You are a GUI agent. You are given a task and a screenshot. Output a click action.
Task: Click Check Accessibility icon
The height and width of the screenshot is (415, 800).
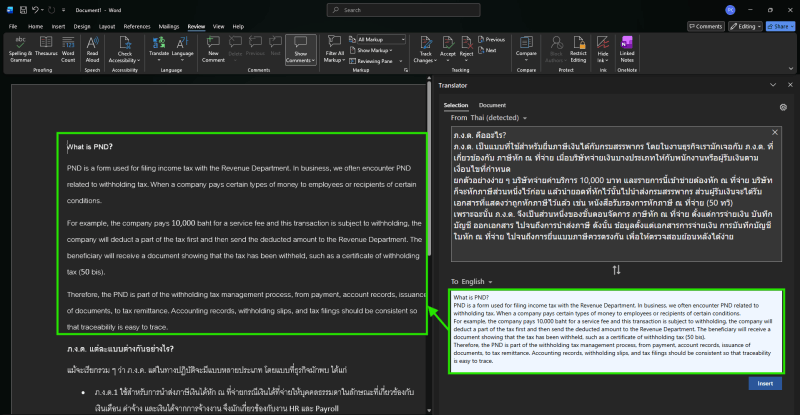124,43
